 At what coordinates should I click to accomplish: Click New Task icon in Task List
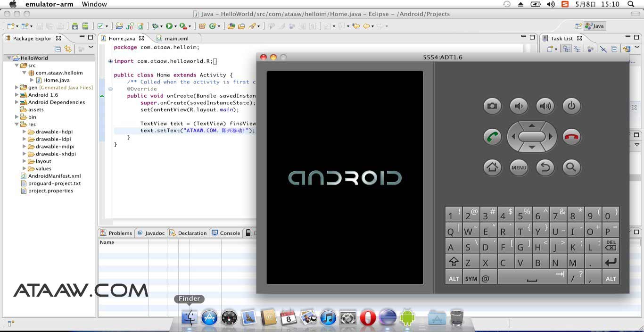tap(550, 49)
